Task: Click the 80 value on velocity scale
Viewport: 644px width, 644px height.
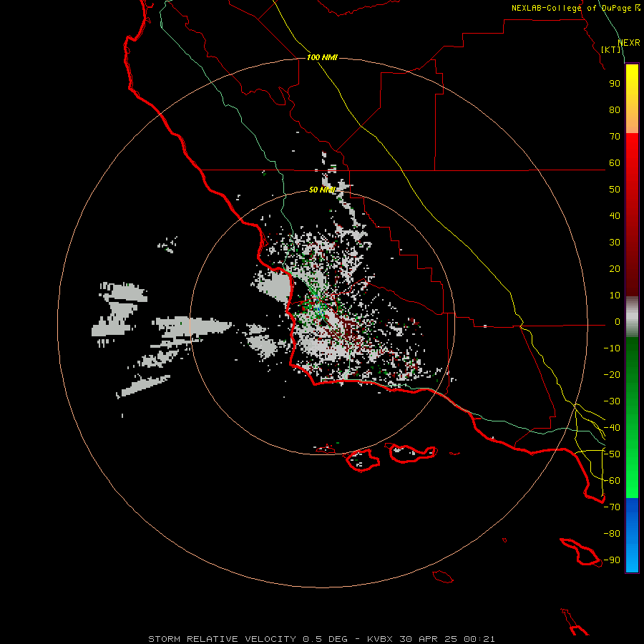Action: [615, 110]
